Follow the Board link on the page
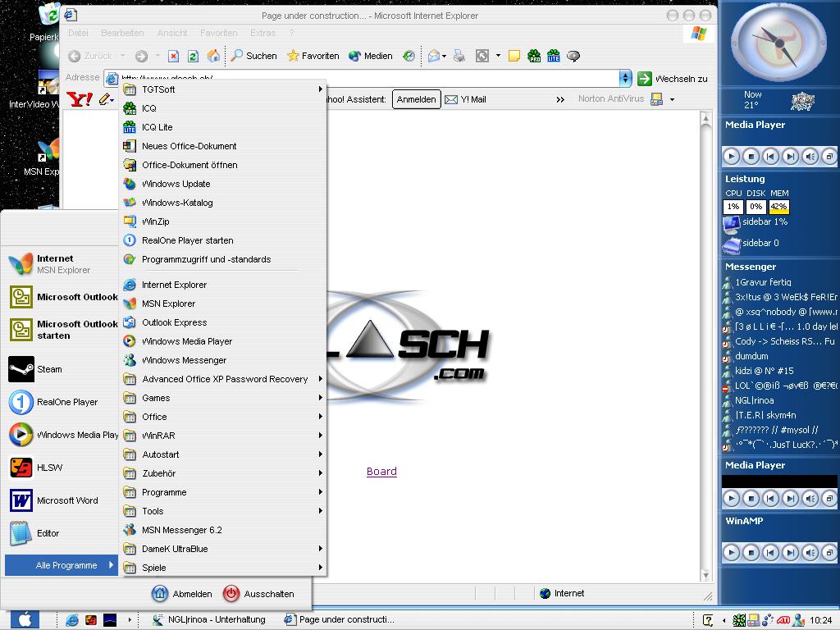 click(x=381, y=472)
